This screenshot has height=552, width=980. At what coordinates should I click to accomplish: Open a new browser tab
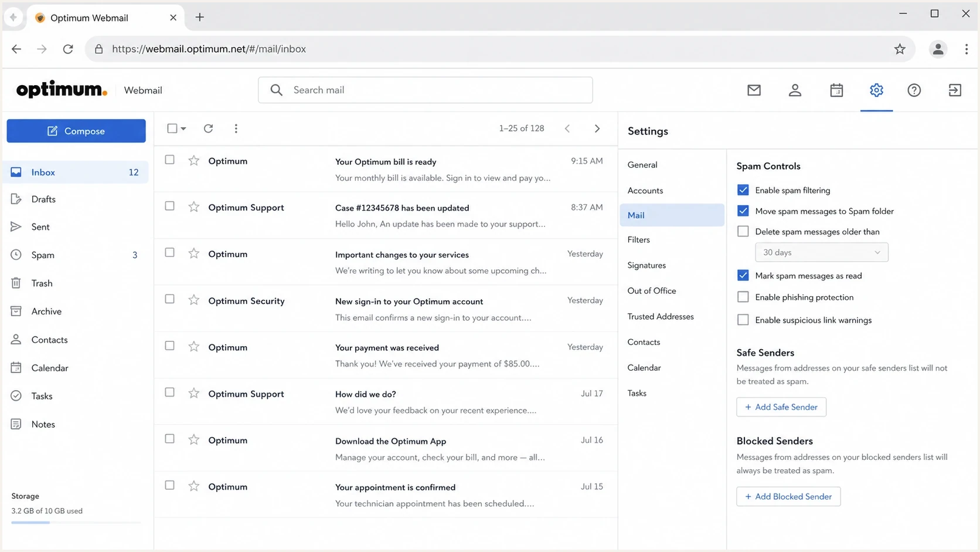click(199, 17)
